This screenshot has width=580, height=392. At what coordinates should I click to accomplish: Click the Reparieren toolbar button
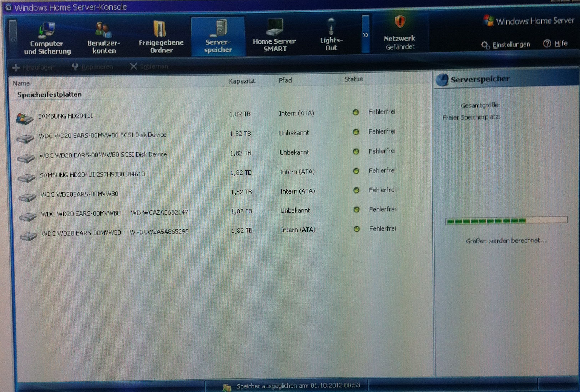92,67
